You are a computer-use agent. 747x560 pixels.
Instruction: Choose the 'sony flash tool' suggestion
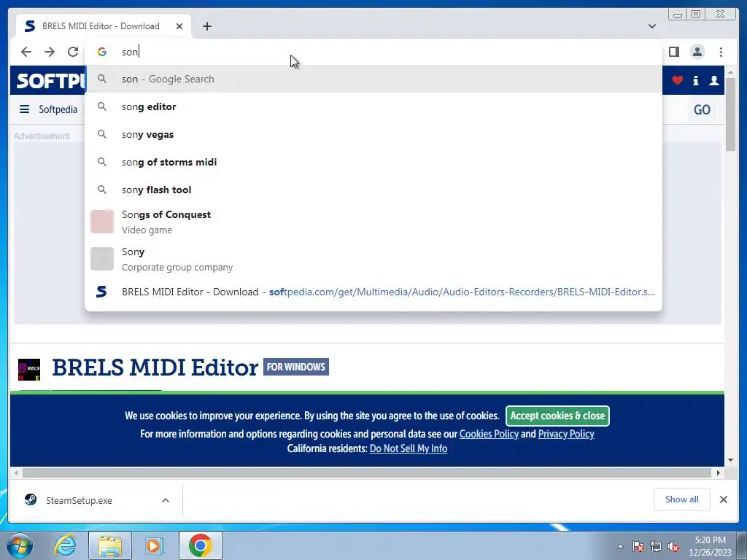(373, 190)
